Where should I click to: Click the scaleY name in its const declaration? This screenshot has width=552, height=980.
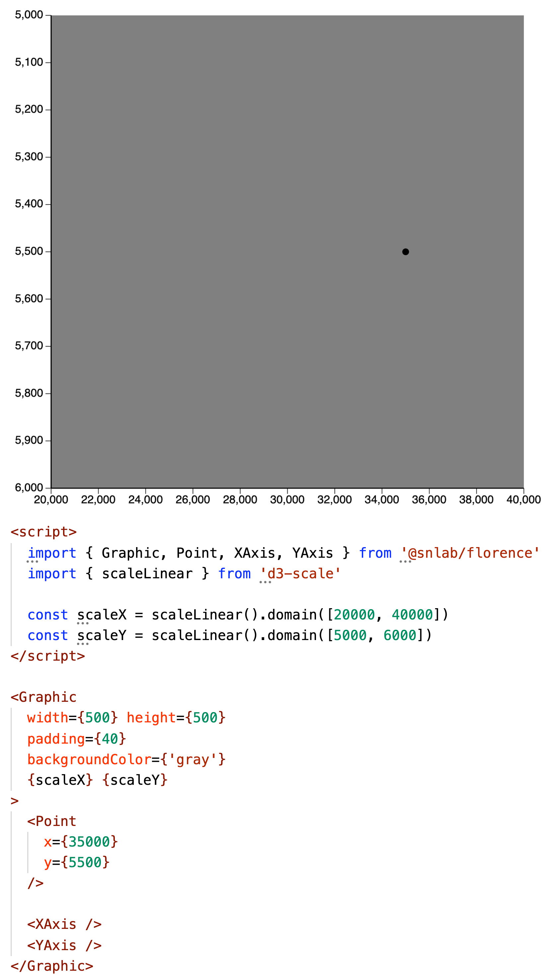pyautogui.click(x=102, y=635)
